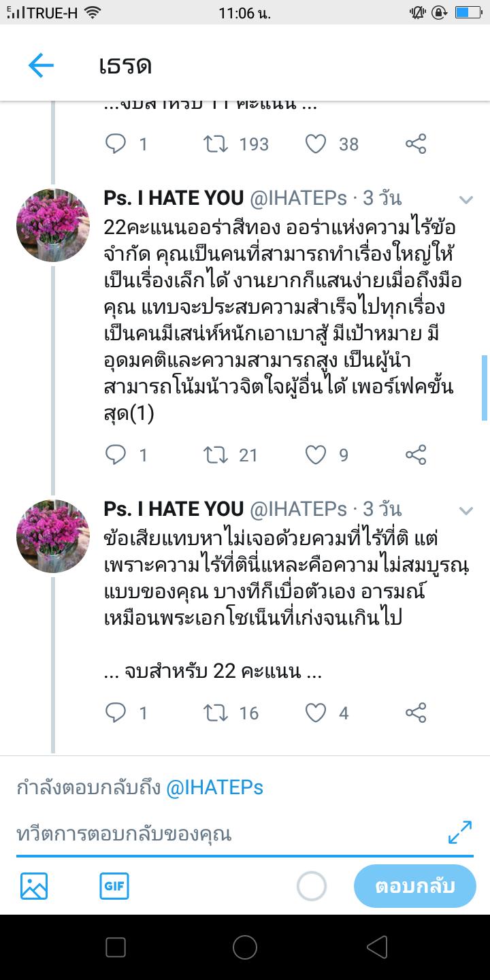Screen dimensions: 490x980
Task: Like the tweet with 4 likes
Action: point(316,713)
